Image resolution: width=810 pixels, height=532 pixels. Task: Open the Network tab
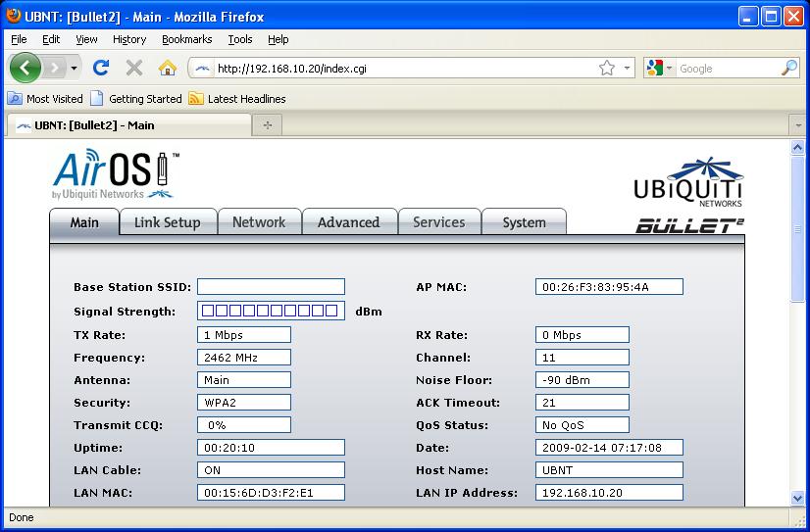[259, 222]
